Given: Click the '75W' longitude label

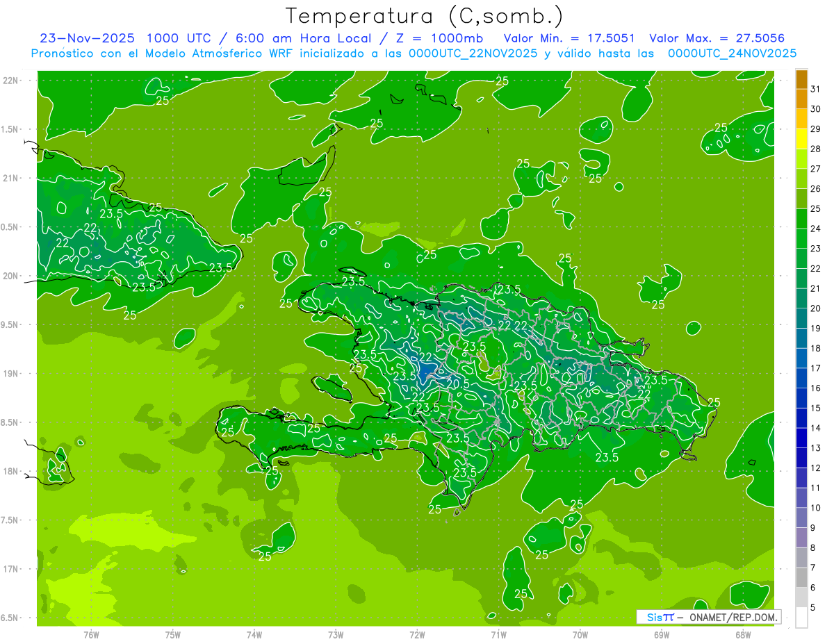Looking at the screenshot, I should point(173,634).
